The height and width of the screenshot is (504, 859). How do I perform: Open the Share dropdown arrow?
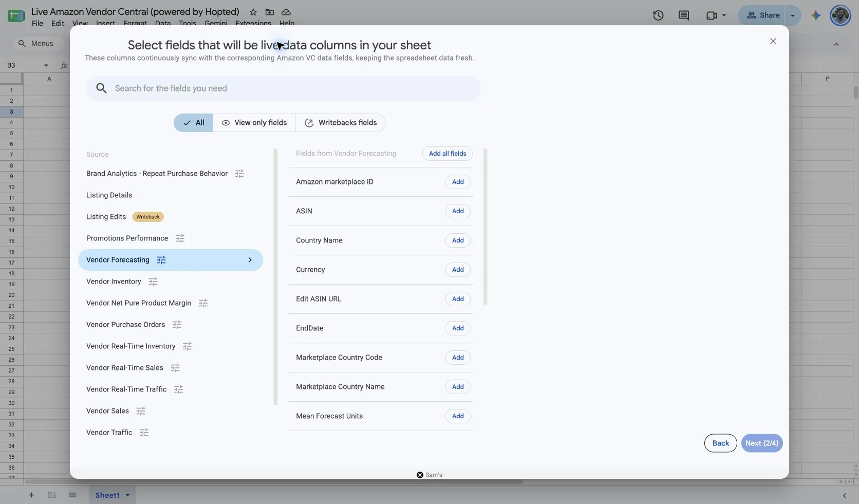click(x=793, y=15)
